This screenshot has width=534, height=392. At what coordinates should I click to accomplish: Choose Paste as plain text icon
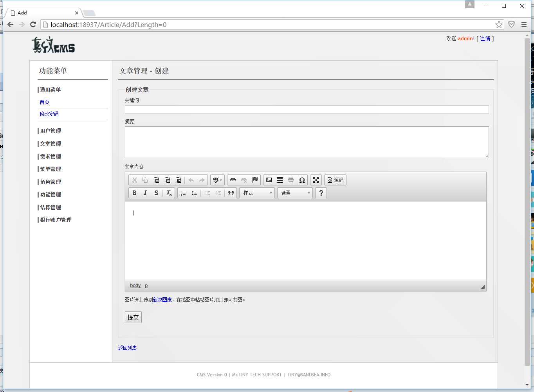click(x=167, y=180)
